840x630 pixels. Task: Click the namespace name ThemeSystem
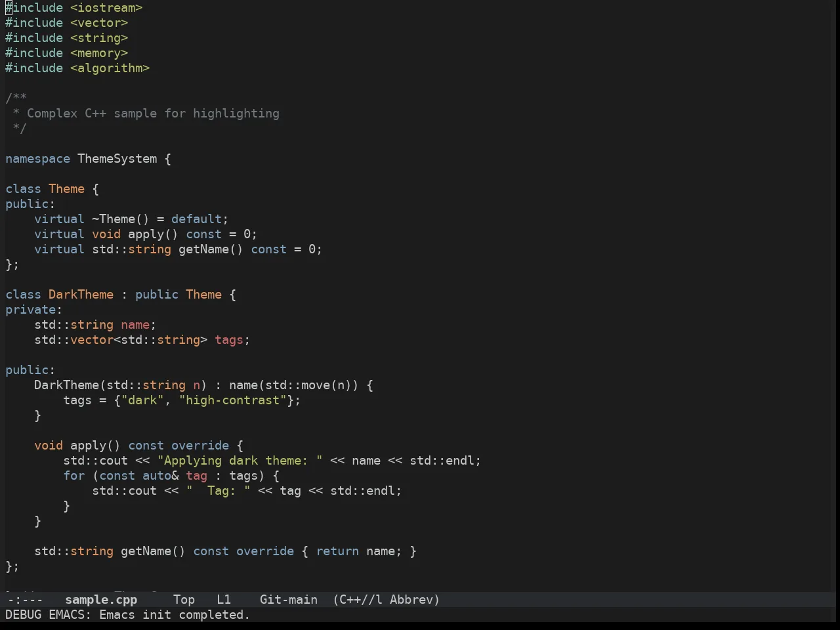(117, 159)
